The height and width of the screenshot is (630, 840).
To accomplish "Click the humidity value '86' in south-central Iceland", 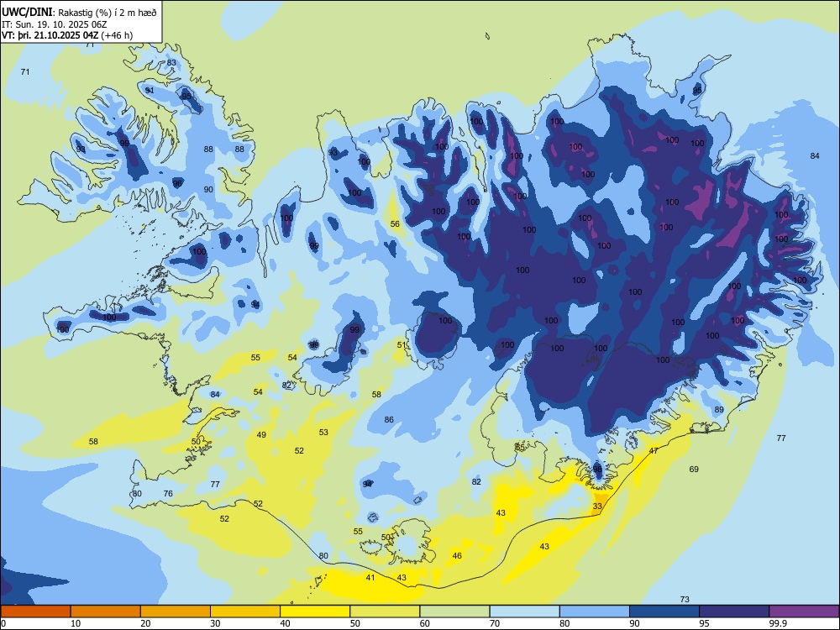I will click(x=389, y=419).
